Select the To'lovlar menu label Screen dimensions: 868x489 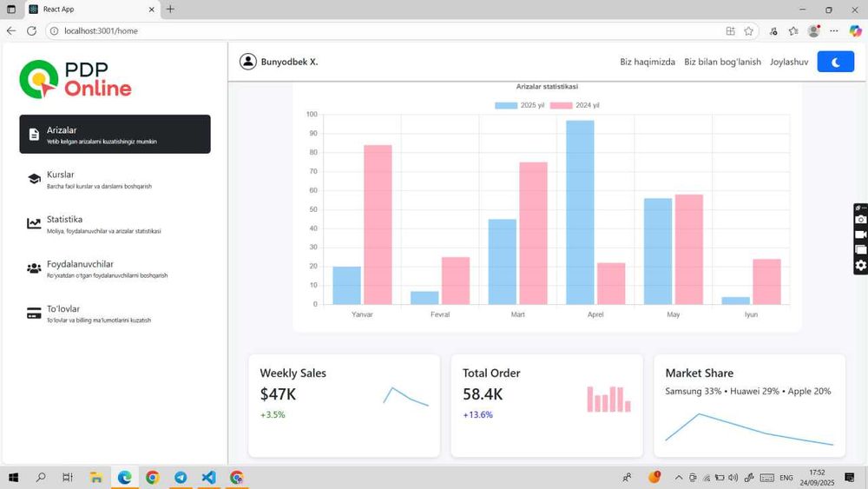tap(63, 309)
